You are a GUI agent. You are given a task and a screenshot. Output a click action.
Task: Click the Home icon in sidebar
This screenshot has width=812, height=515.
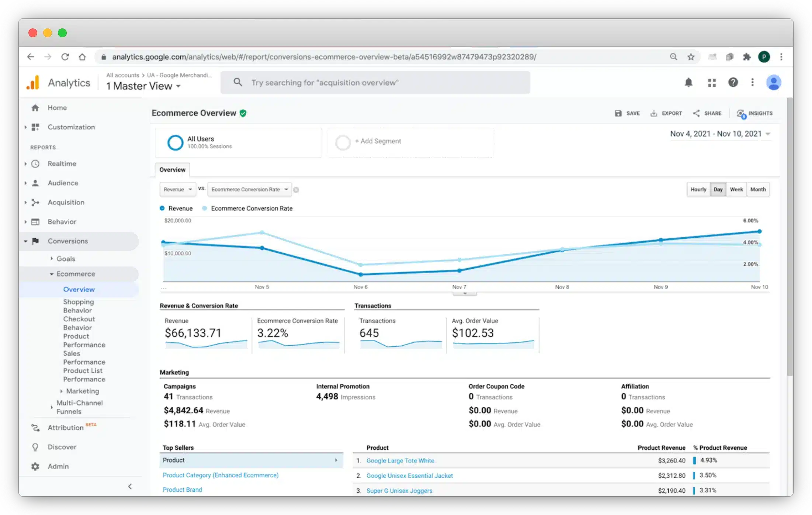(35, 108)
